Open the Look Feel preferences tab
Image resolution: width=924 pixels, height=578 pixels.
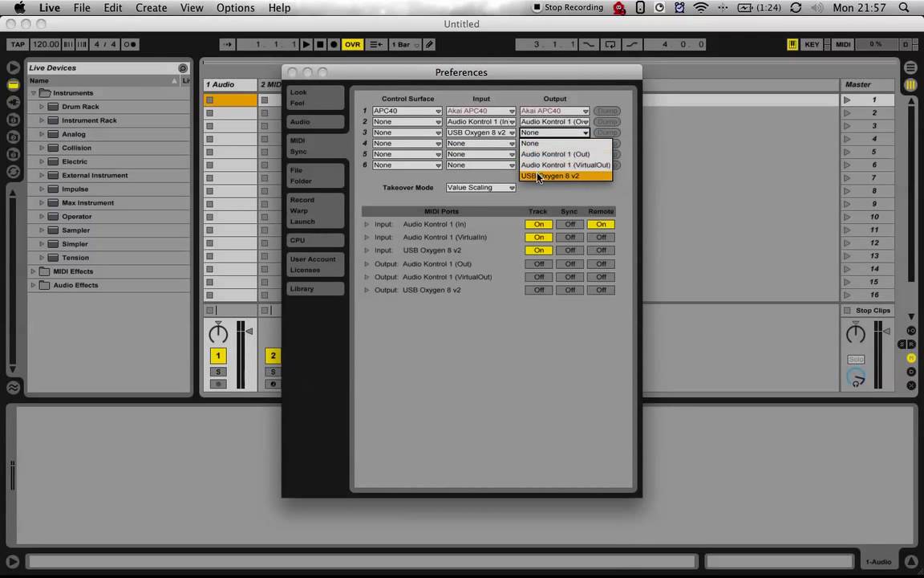coord(315,97)
